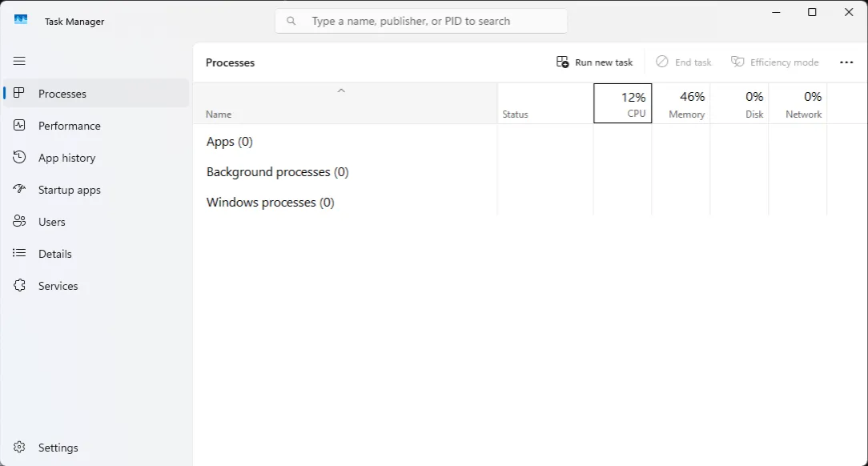Click the Services puzzle icon

click(x=20, y=285)
